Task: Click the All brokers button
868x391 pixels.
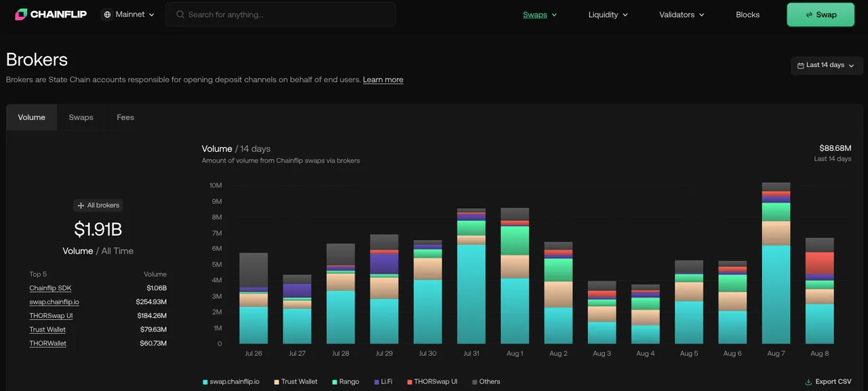Action: 98,205
